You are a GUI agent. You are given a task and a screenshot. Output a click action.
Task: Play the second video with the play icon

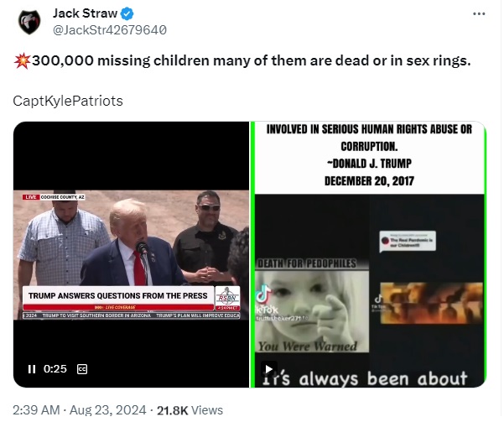270,371
